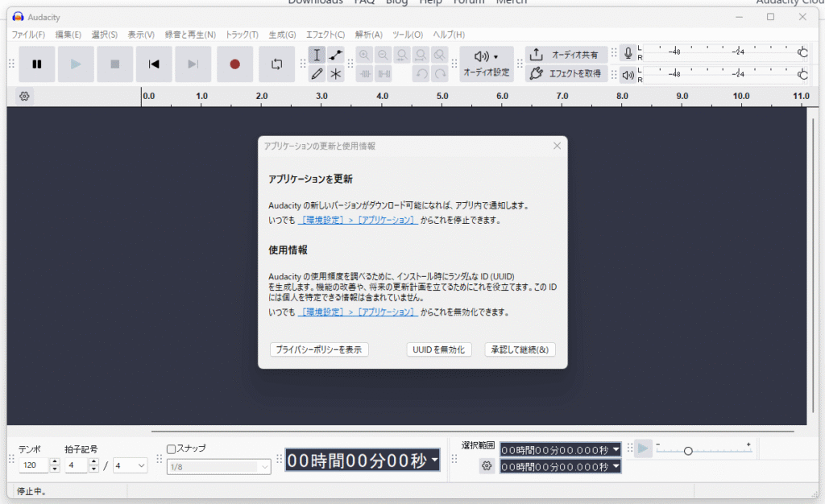Click the オーディオ共有 share button

tap(566, 55)
